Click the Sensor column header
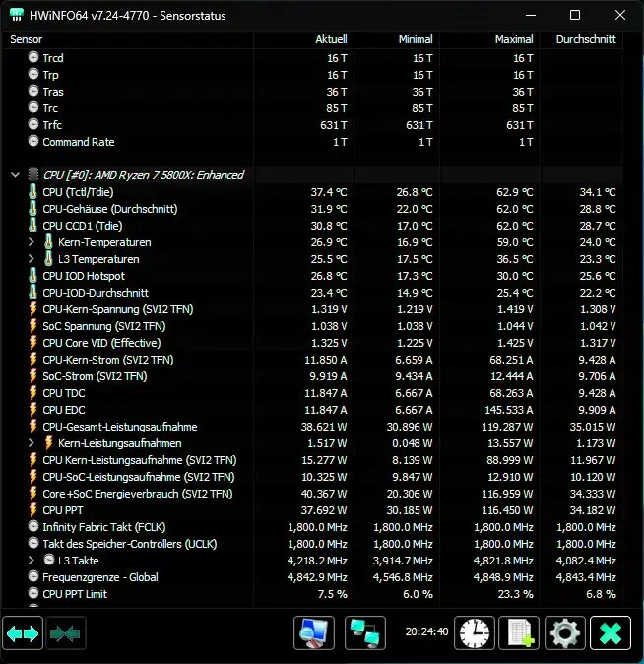 pyautogui.click(x=27, y=39)
